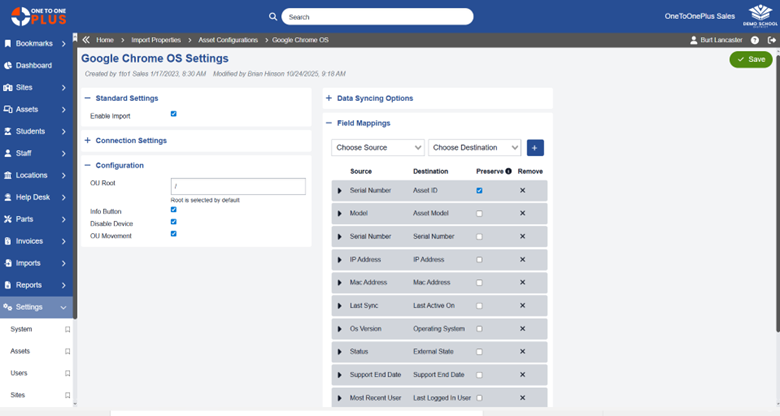The height and width of the screenshot is (416, 780).
Task: Remove the Model field mapping
Action: 522,213
